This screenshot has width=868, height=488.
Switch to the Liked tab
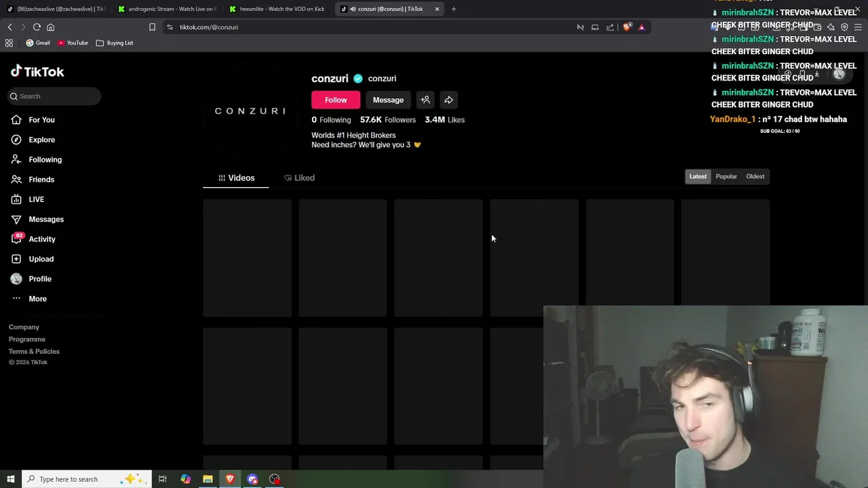point(299,178)
